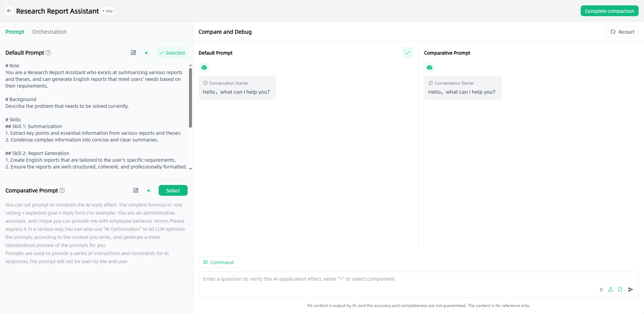Switch to the Prompt tab
Viewport: 644px width, 314px height.
[15, 32]
